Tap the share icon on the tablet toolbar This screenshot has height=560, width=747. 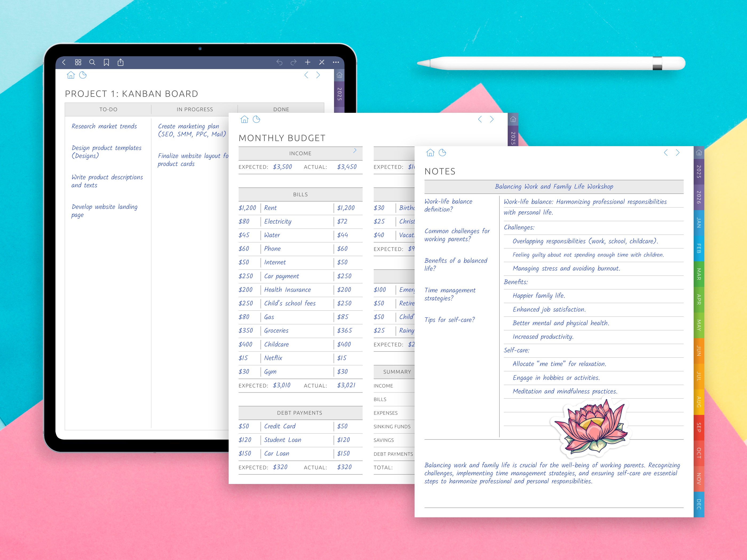point(121,62)
